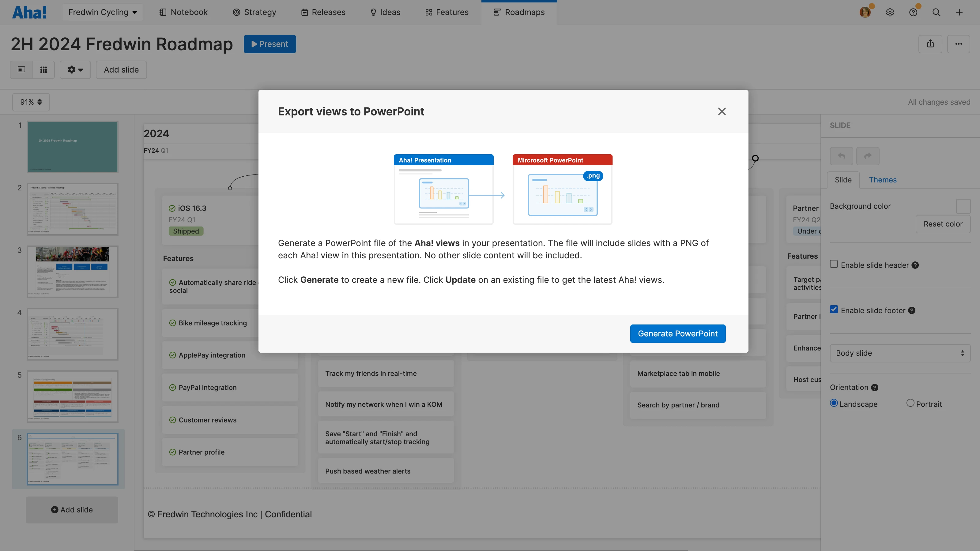This screenshot has height=551, width=980.
Task: Open the Fredwin Cycling workspace dropdown
Action: pyautogui.click(x=102, y=12)
